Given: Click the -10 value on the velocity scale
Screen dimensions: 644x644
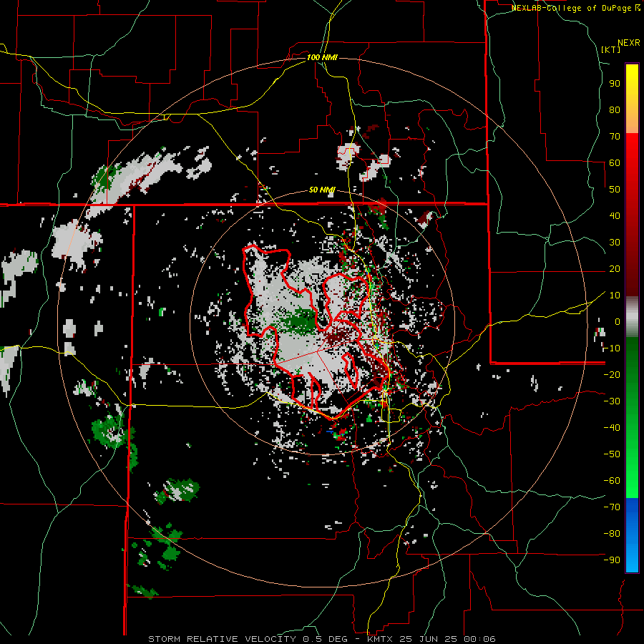Looking at the screenshot, I should tap(612, 348).
